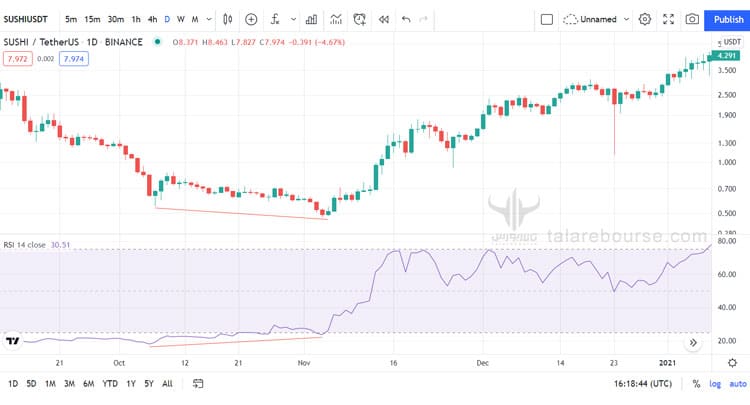The width and height of the screenshot is (750, 405).
Task: Select the 3M date range
Action: click(69, 383)
